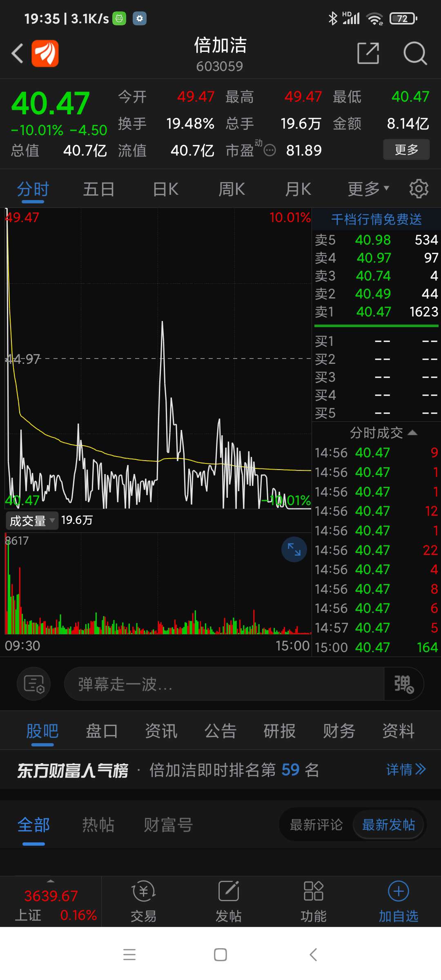
Task: Tap the volume bar chart
Action: (158, 584)
